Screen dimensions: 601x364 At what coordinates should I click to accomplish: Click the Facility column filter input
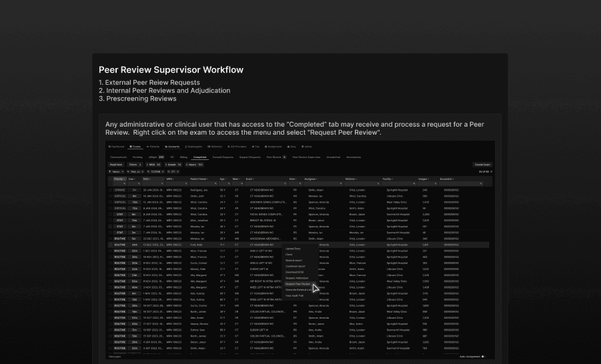pos(399,183)
